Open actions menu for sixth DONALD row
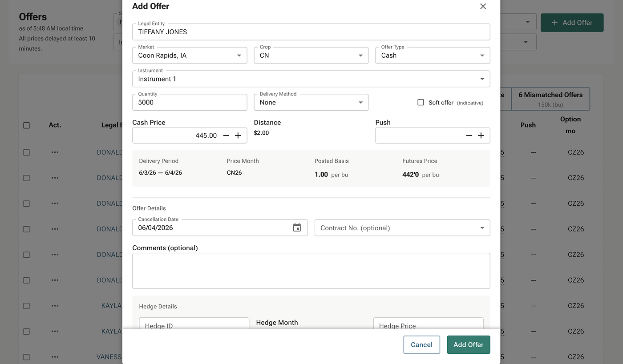The image size is (623, 364). (55, 280)
